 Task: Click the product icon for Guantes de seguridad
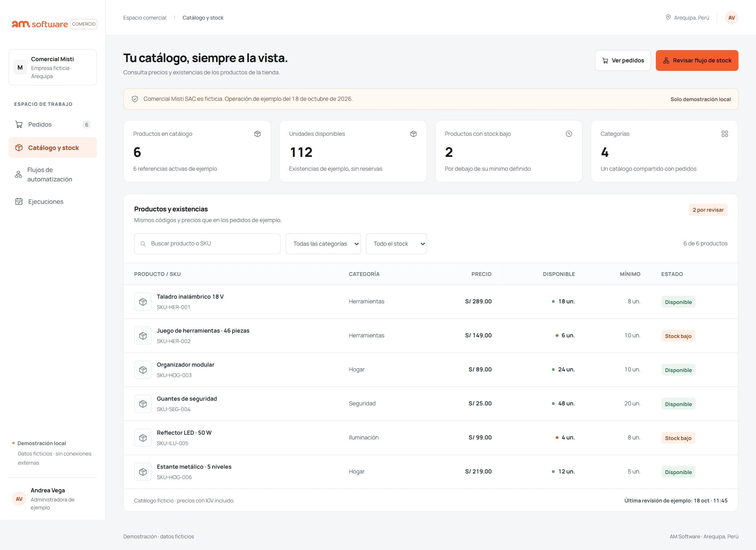(x=143, y=404)
